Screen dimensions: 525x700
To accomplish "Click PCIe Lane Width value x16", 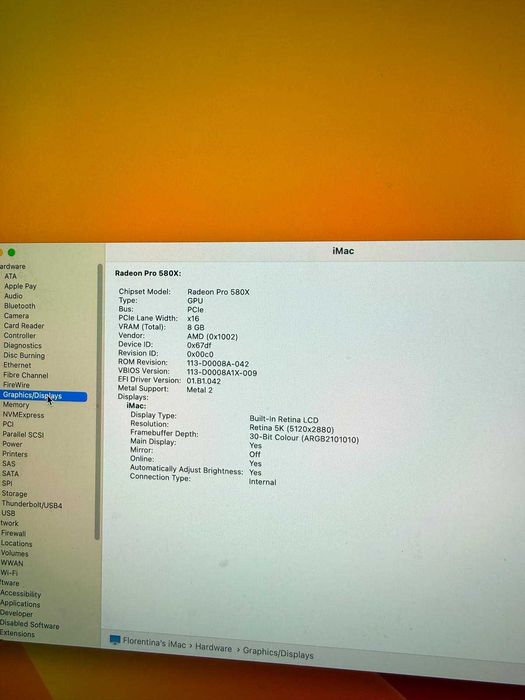I will coord(193,319).
